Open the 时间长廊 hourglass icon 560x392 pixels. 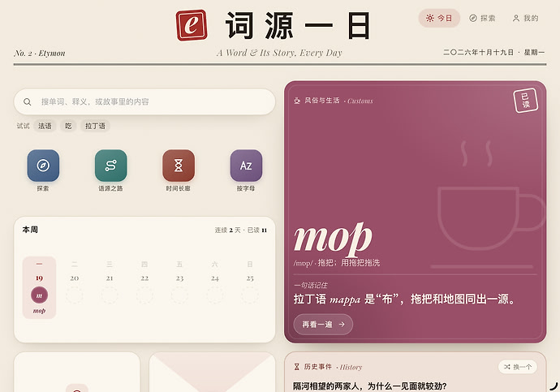179,166
